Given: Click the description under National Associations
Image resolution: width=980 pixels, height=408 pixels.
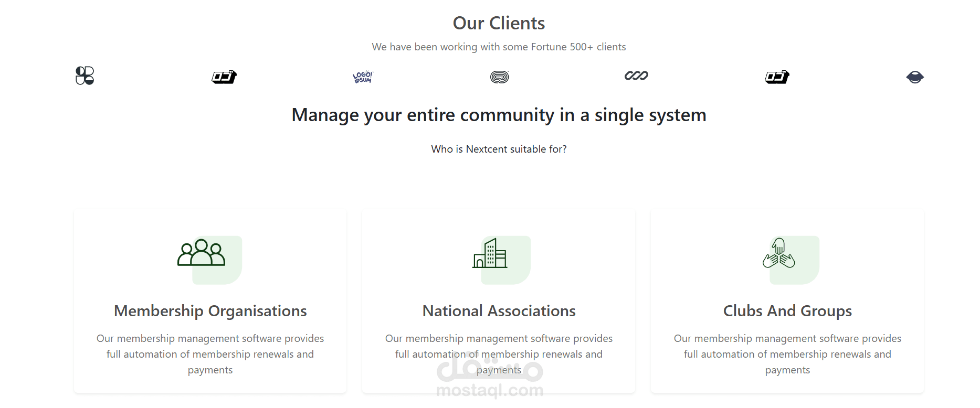Looking at the screenshot, I should pyautogui.click(x=499, y=354).
